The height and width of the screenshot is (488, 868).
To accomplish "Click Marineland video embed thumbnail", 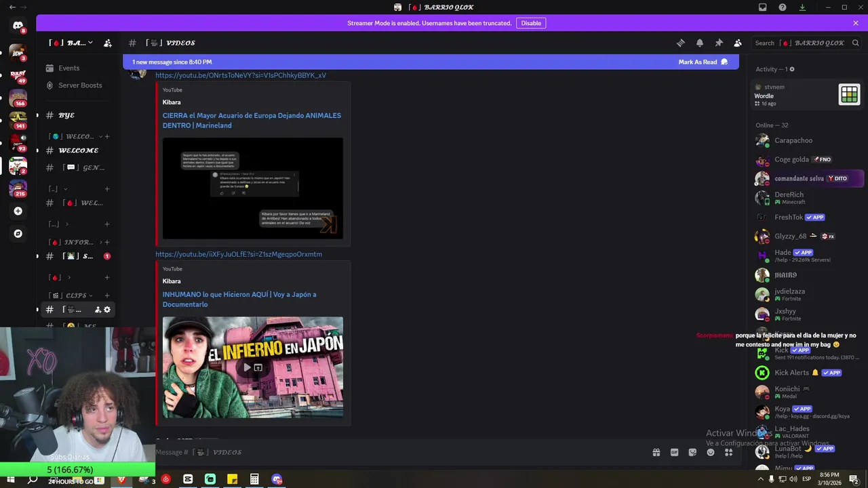I will click(x=252, y=188).
